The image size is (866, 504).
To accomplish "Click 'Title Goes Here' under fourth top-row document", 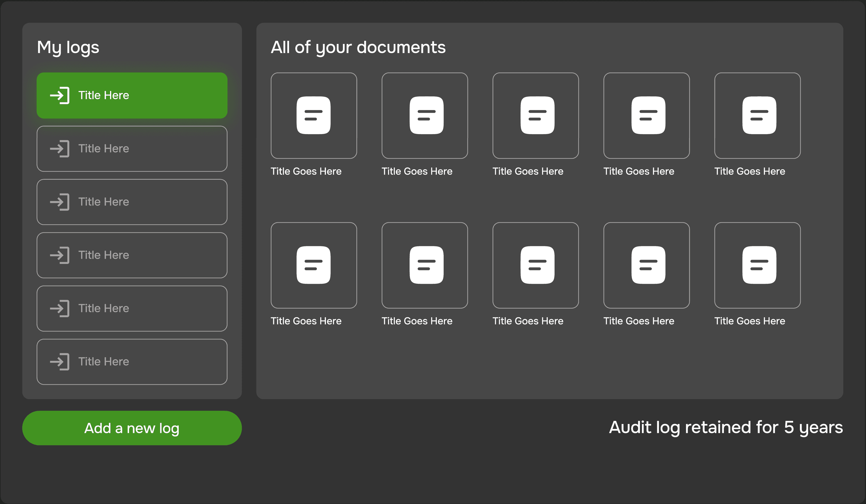I will pos(639,171).
